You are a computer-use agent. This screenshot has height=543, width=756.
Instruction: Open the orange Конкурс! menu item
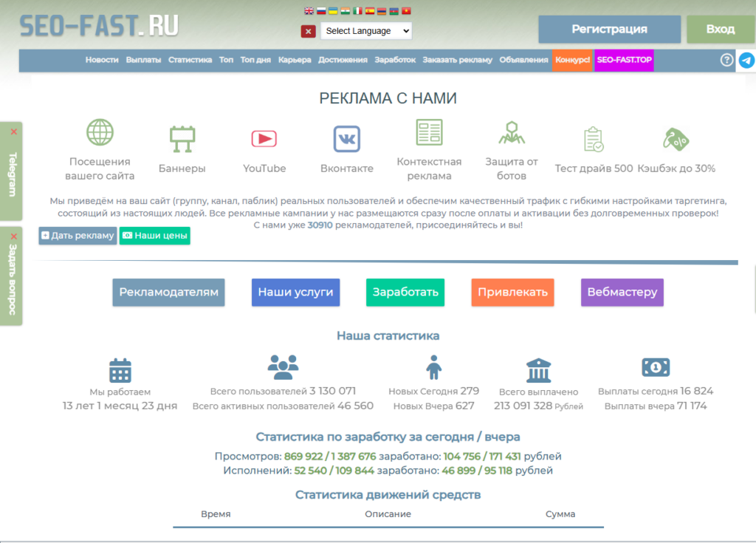click(x=572, y=61)
